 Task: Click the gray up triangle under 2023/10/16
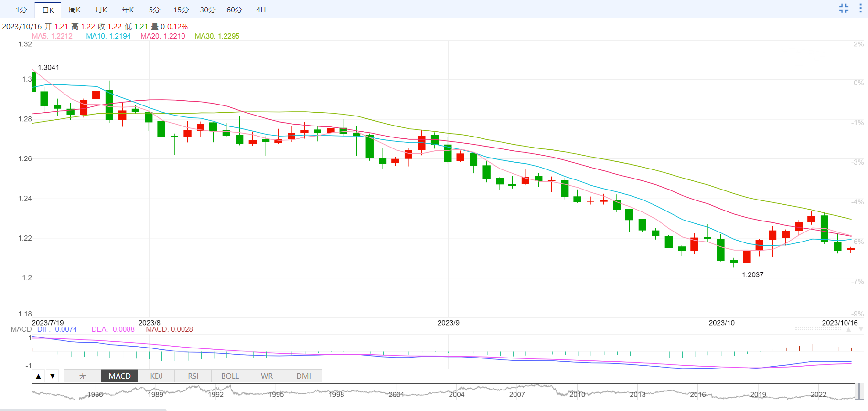pyautogui.click(x=849, y=330)
